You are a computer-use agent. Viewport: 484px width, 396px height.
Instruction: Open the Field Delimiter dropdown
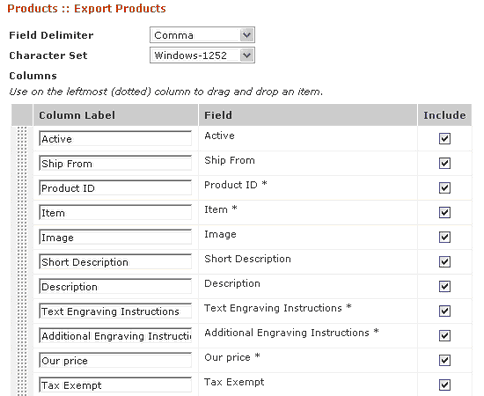[x=202, y=35]
